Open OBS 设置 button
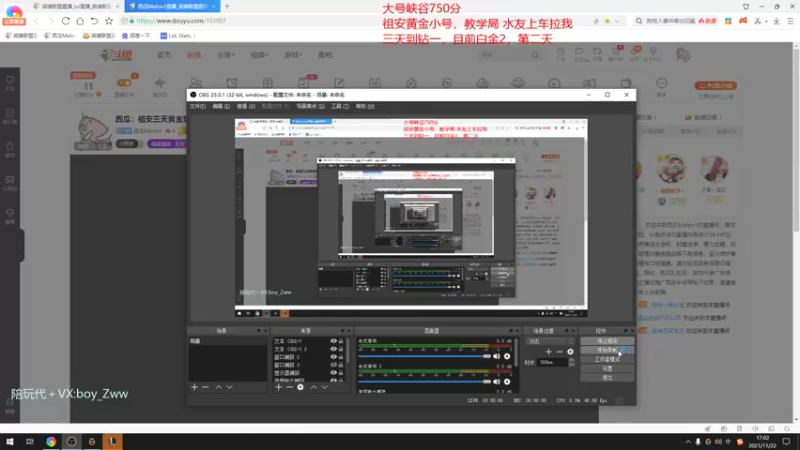 pos(607,368)
